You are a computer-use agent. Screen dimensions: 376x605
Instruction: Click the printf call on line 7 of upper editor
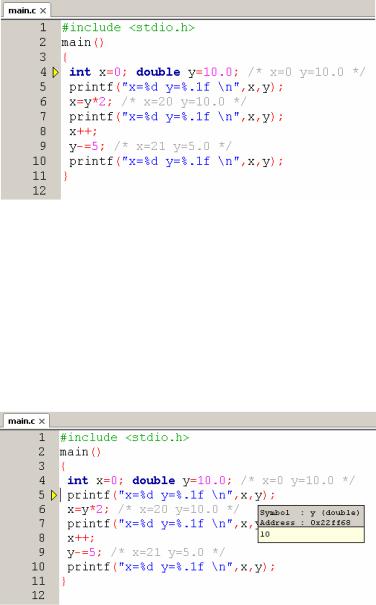pos(176,117)
